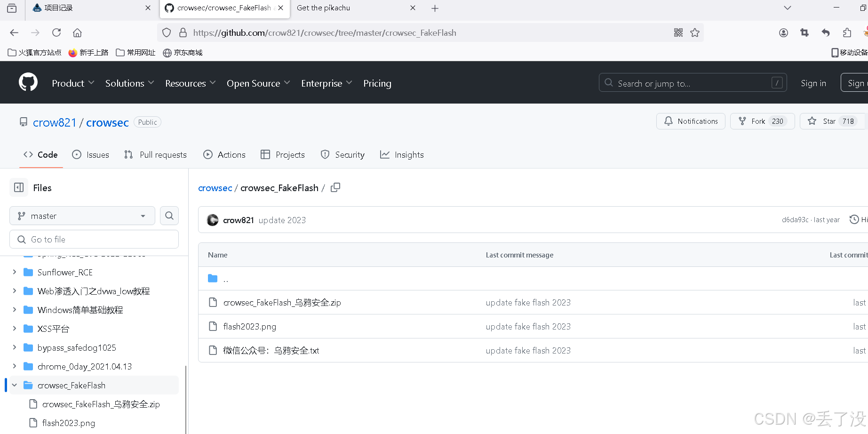Screen dimensions: 868x434
Task: Collapse file tree side panel icon
Action: [19, 187]
